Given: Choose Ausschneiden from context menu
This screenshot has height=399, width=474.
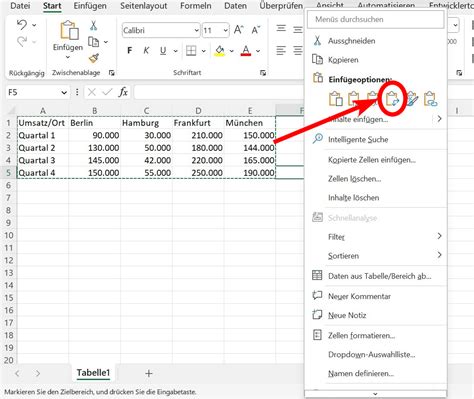Looking at the screenshot, I should pyautogui.click(x=352, y=41).
